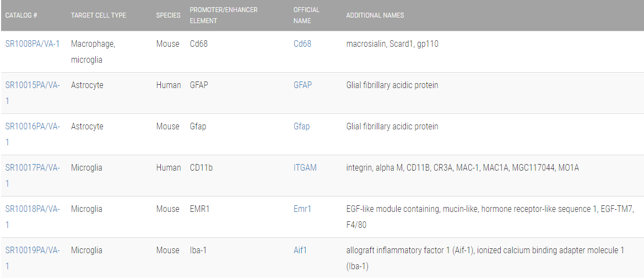This screenshot has height=278, width=644.
Task: Click the Macrophage, microglia cell
Action: coord(93,52)
